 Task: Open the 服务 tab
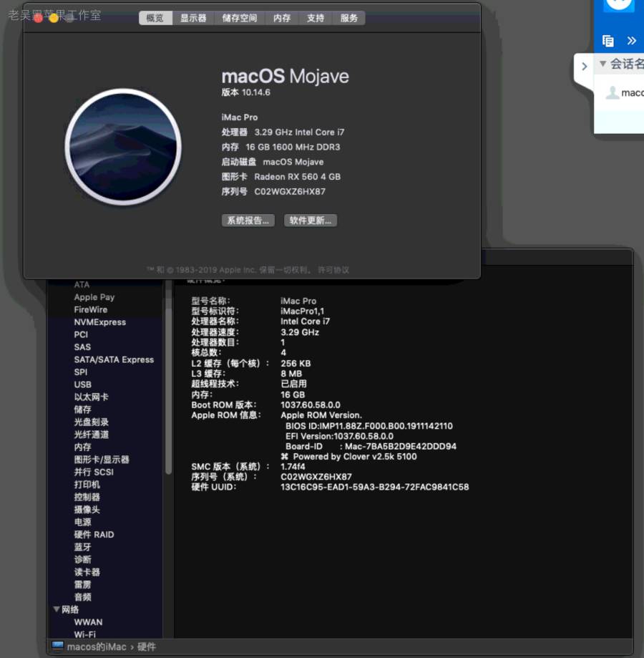(349, 18)
